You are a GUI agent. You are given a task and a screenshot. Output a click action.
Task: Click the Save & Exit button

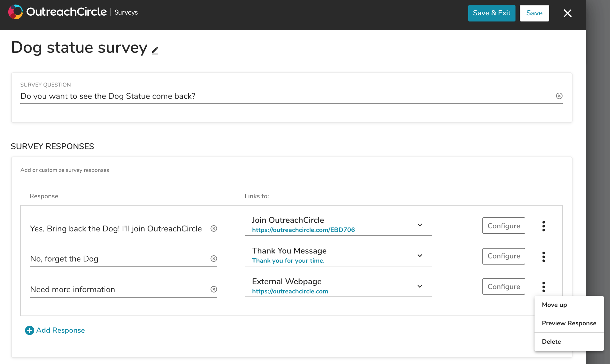click(492, 13)
